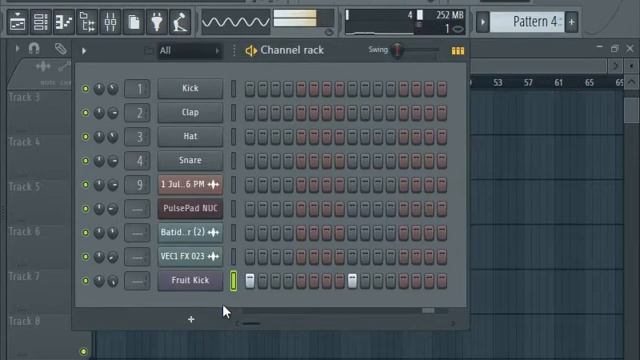Open mixer track selector for Clap (2)
640x360 pixels.
137,113
